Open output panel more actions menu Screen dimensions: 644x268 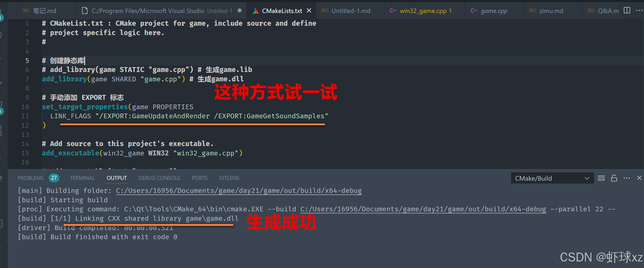pyautogui.click(x=627, y=178)
